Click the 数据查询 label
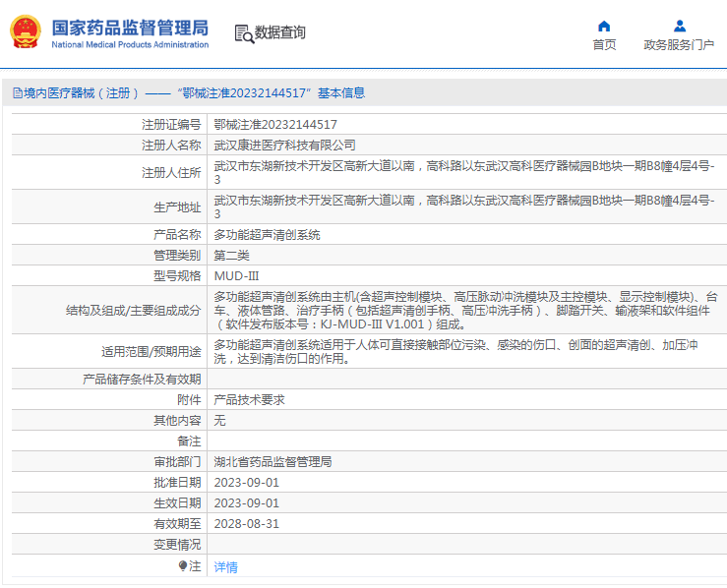The width and height of the screenshot is (727, 588). point(280,32)
